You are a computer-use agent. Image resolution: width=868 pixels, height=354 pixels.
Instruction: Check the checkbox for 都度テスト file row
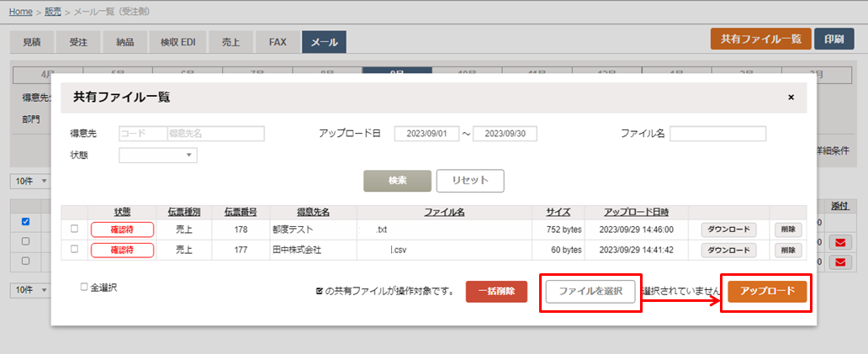[x=75, y=228]
